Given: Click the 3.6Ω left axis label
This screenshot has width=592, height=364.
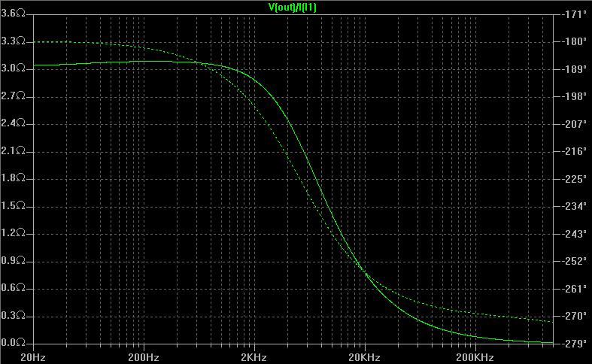Looking at the screenshot, I should [x=14, y=14].
